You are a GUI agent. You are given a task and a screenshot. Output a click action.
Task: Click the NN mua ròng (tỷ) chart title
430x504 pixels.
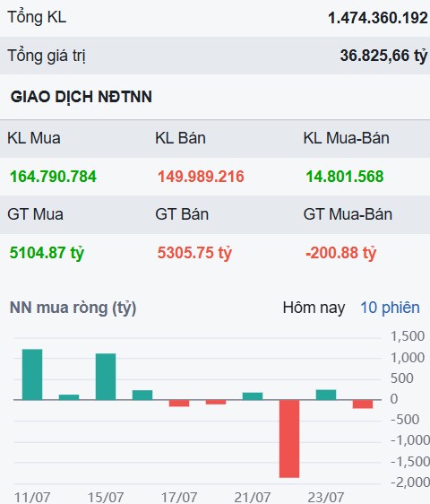73,308
